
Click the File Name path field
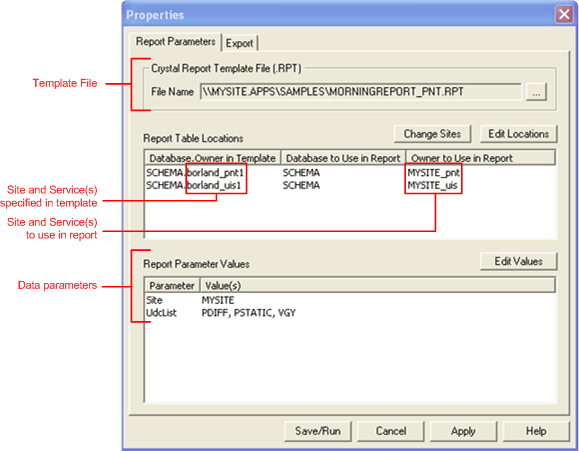tap(361, 92)
